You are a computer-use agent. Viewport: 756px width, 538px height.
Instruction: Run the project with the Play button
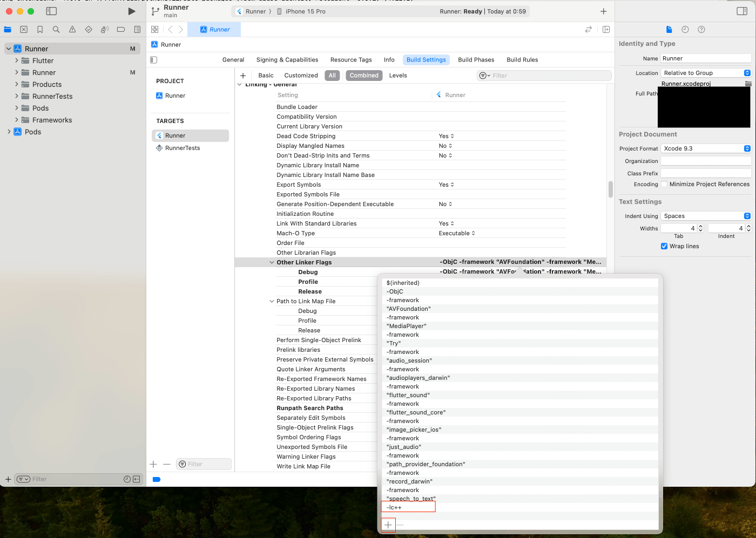(x=132, y=11)
